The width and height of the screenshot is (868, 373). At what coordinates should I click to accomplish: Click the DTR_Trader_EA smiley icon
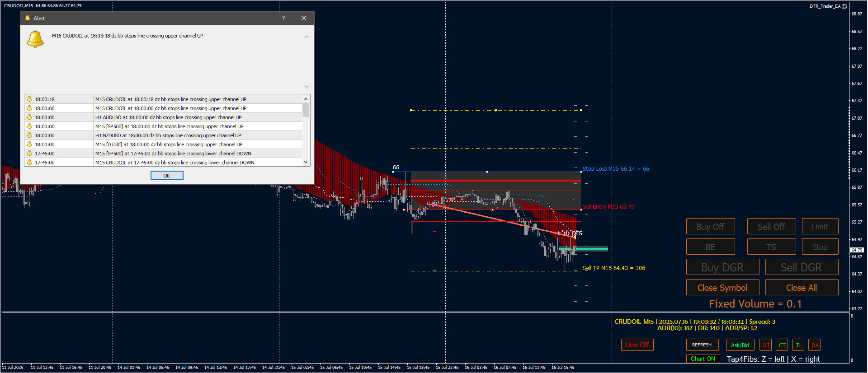coord(844,6)
